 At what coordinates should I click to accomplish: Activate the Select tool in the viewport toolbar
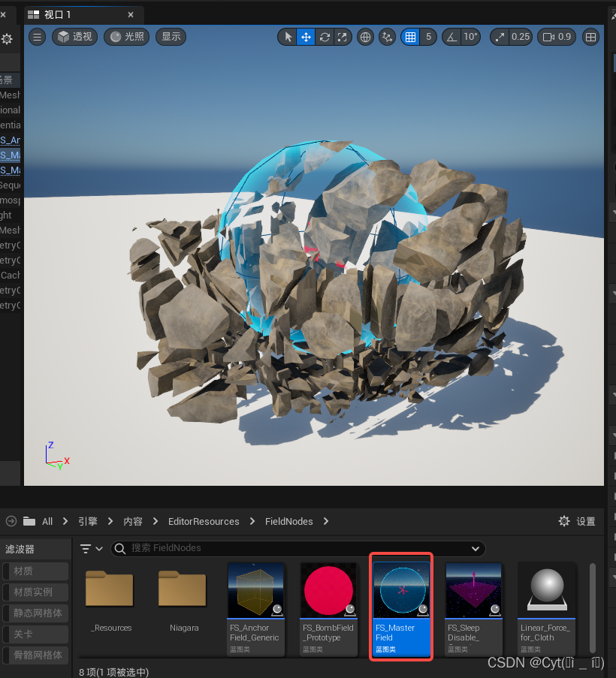(288, 37)
